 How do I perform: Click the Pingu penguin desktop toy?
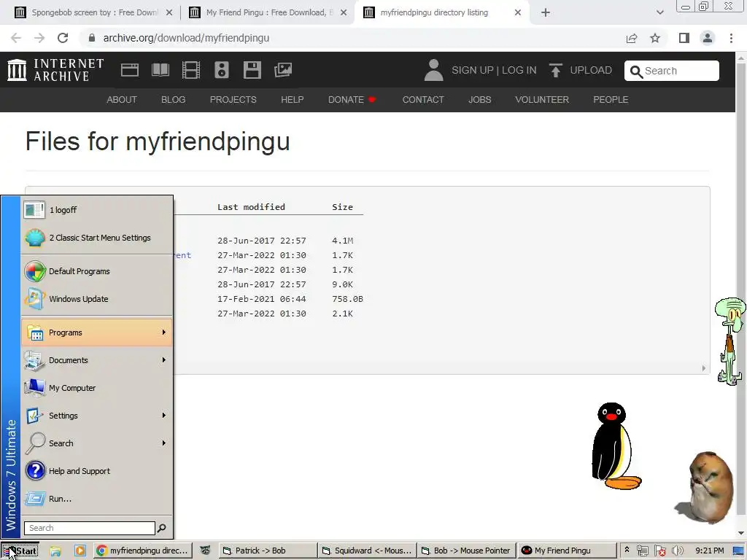pyautogui.click(x=616, y=446)
